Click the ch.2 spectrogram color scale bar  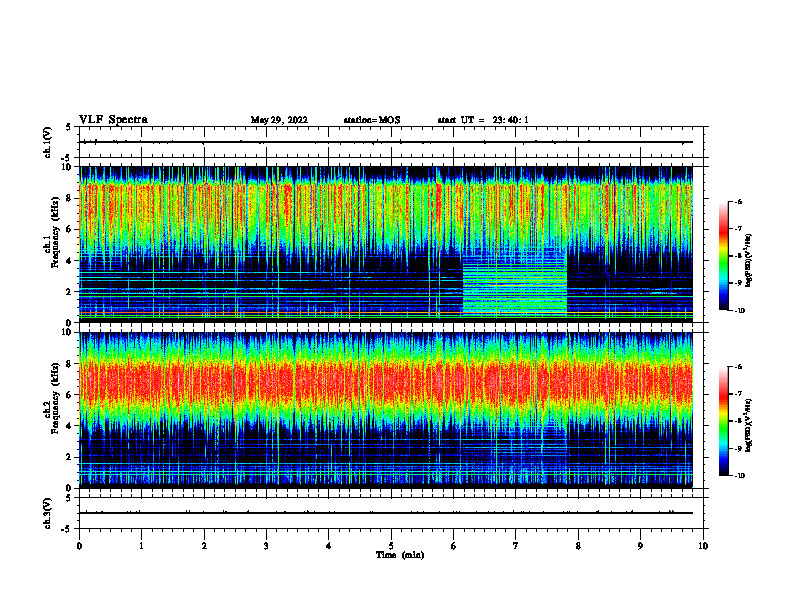tap(724, 421)
